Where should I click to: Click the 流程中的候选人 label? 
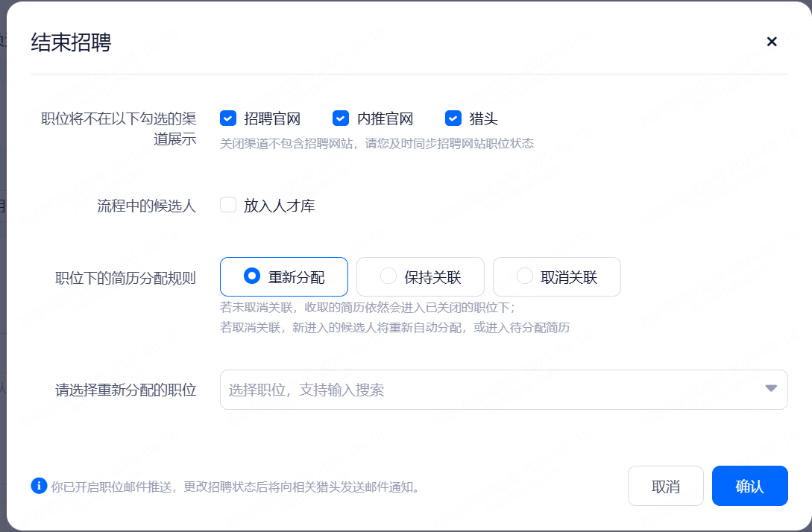tap(146, 206)
